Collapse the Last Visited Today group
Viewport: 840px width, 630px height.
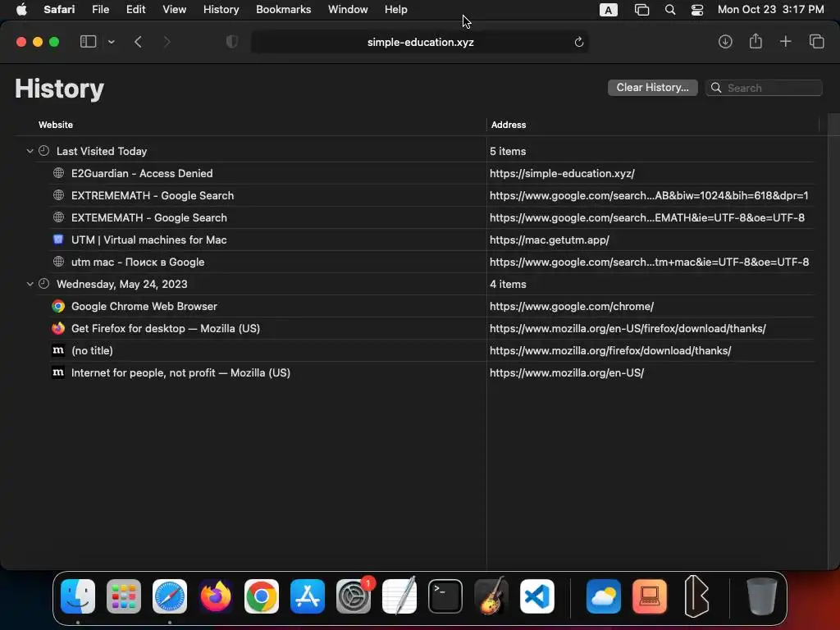coord(30,151)
